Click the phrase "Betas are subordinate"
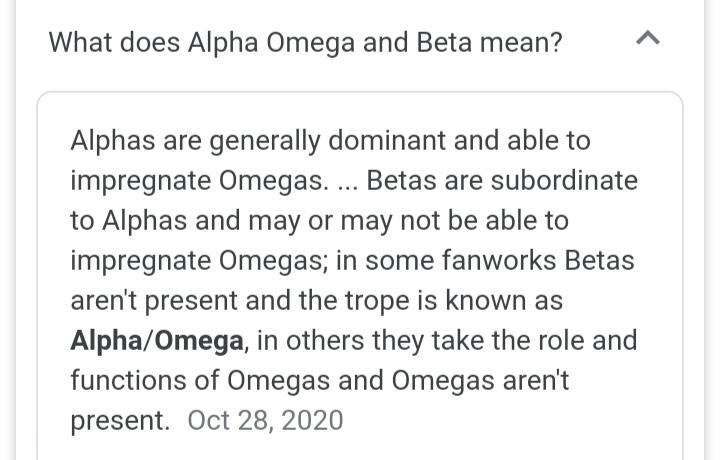 502,180
